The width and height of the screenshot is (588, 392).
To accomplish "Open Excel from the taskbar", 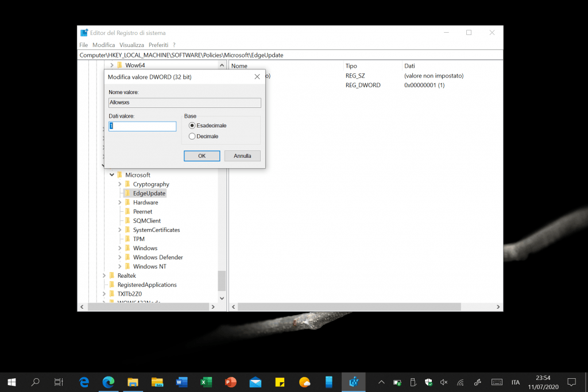I will coord(206,382).
